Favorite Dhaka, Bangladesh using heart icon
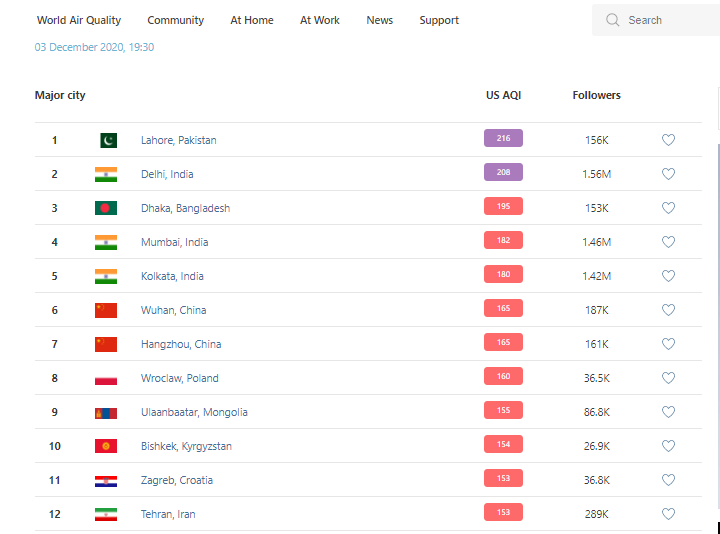The height and width of the screenshot is (534, 720). click(x=668, y=208)
